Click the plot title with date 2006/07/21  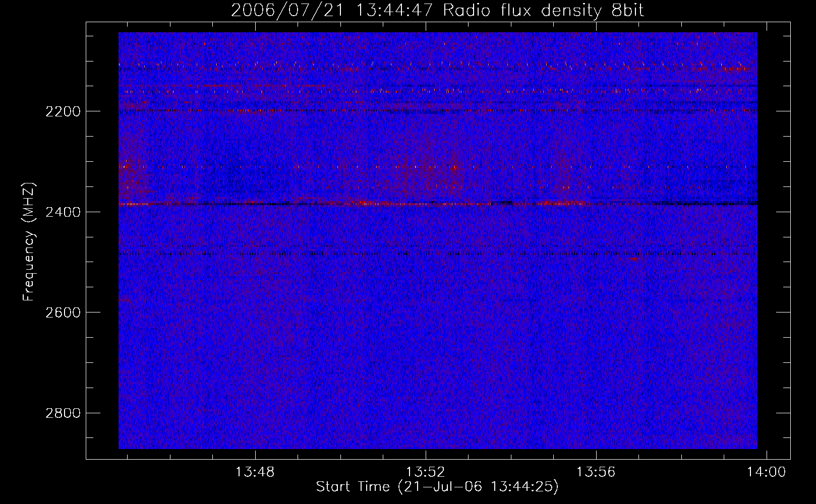(437, 10)
